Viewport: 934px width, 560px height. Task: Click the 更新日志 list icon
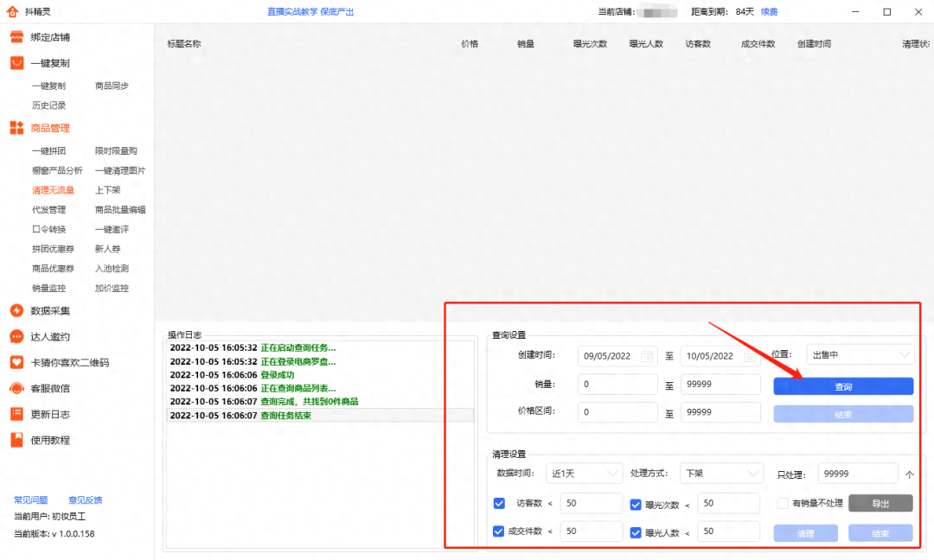coord(16,414)
